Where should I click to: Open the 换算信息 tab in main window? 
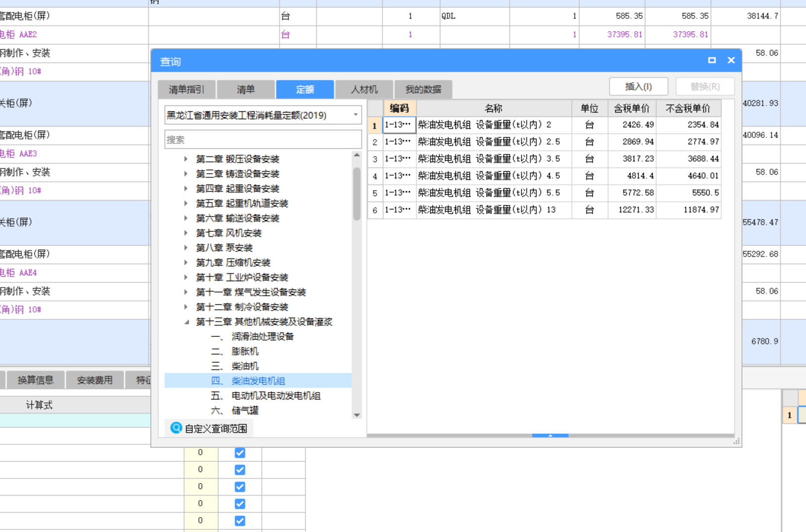pos(36,380)
